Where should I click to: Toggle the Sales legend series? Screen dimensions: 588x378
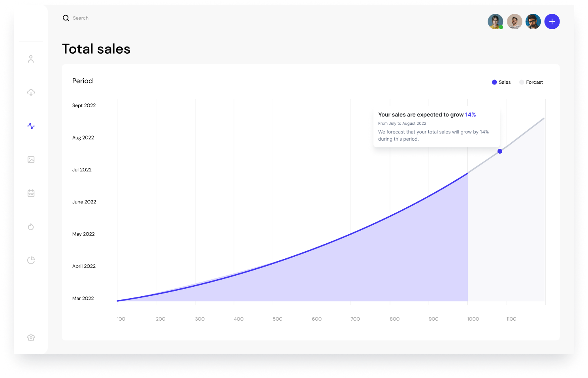point(501,82)
